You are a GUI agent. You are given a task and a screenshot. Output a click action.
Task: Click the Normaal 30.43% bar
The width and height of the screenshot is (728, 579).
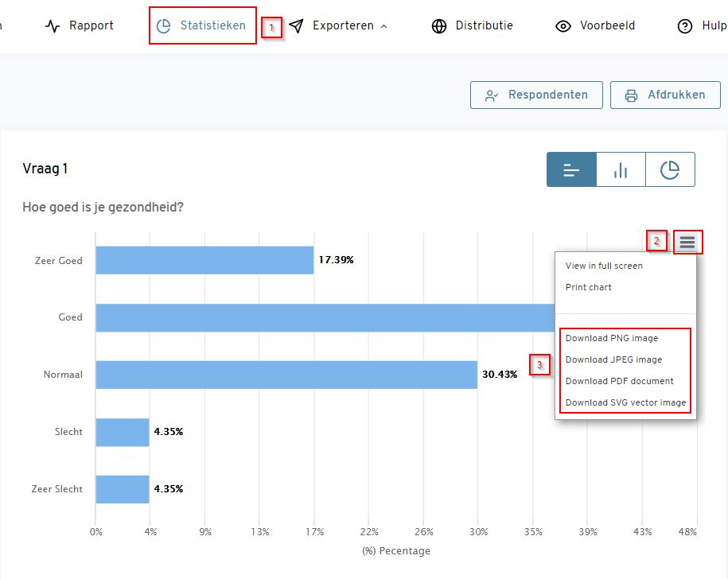click(x=286, y=375)
